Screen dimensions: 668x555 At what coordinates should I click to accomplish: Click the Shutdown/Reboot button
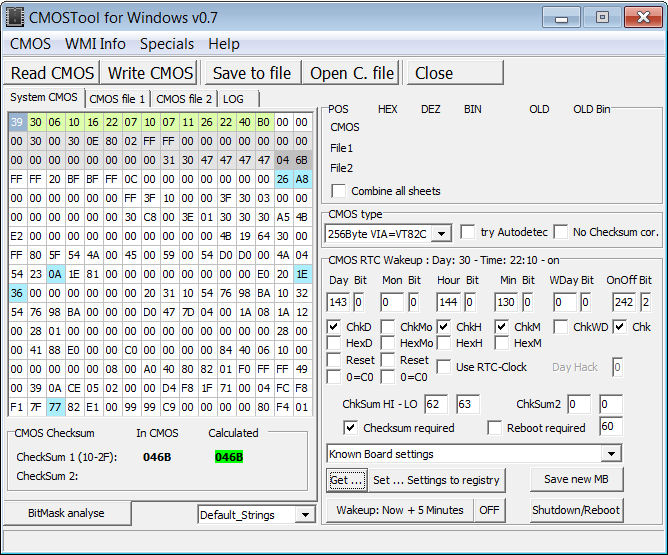pos(576,510)
